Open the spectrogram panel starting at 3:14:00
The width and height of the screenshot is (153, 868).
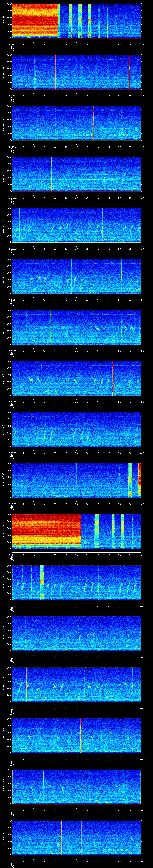77,685
